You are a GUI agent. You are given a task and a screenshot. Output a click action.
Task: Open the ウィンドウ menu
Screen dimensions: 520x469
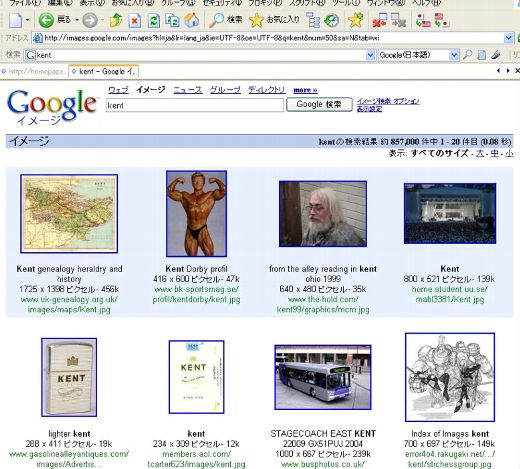pyautogui.click(x=386, y=3)
